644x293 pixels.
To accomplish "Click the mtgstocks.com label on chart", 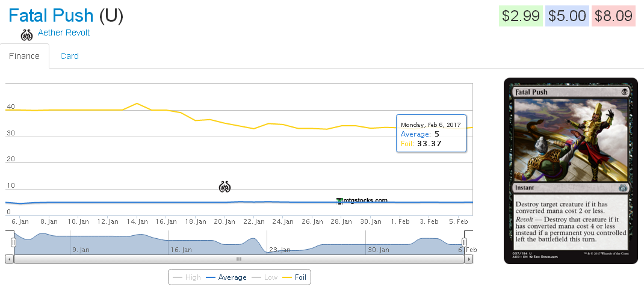I will pyautogui.click(x=364, y=201).
